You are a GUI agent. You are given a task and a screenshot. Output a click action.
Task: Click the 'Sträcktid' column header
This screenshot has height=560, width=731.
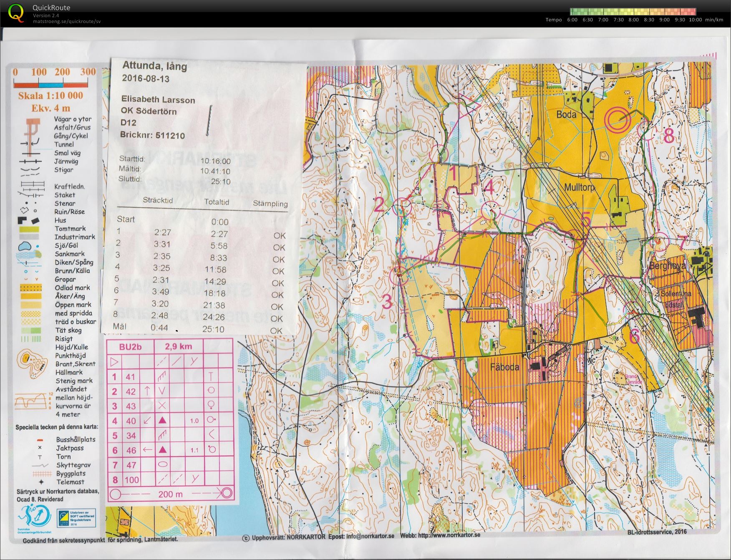[x=157, y=200]
